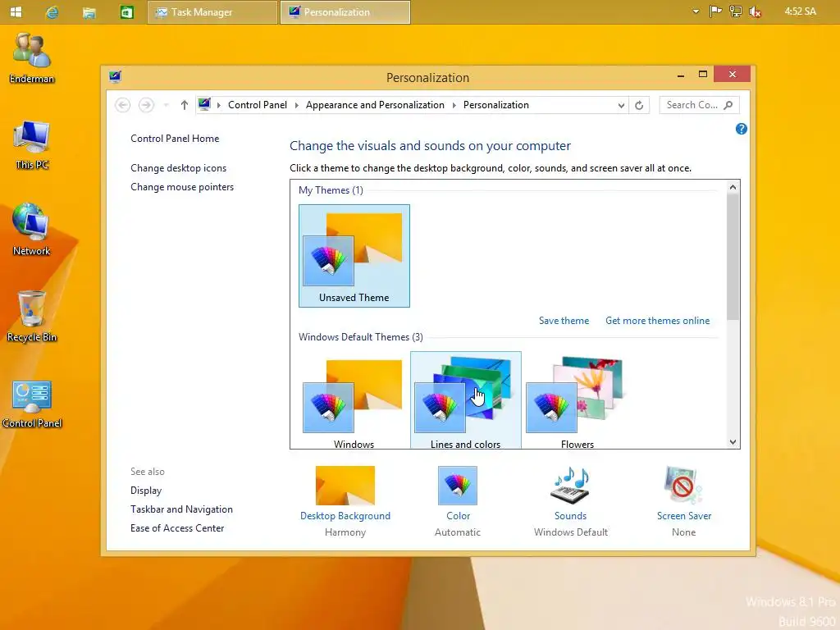The height and width of the screenshot is (630, 840).
Task: Launch Internet Explorer from the taskbar
Action: [52, 11]
